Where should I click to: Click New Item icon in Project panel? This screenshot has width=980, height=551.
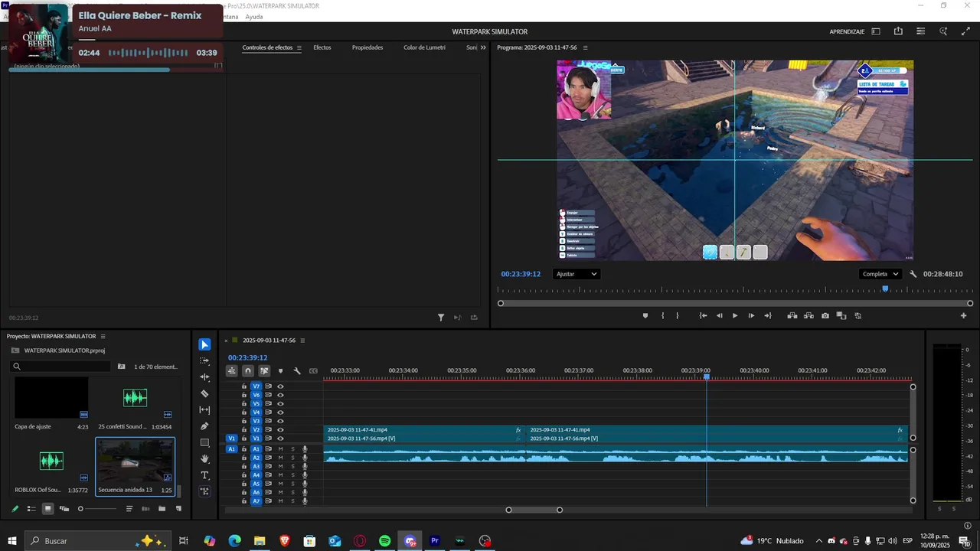(178, 509)
